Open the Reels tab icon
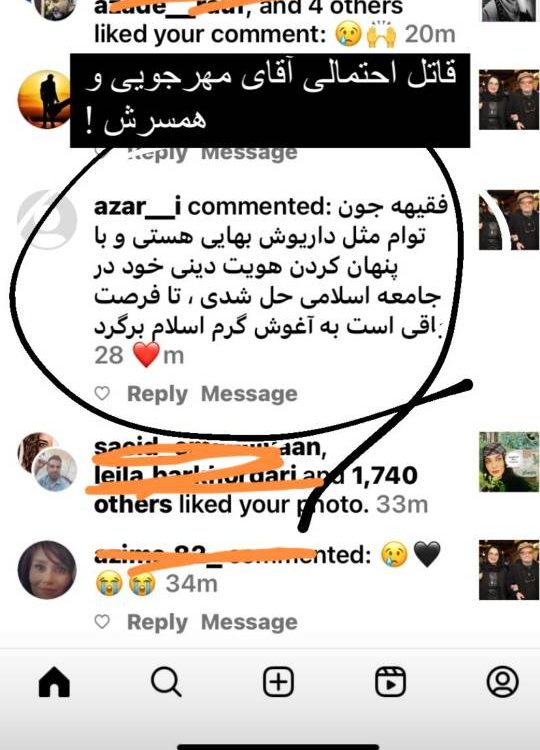 tap(390, 682)
